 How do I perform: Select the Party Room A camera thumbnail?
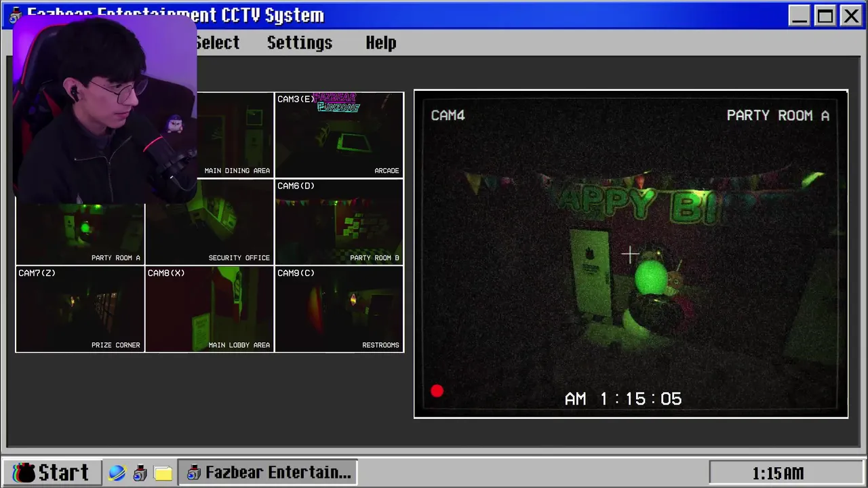point(80,234)
